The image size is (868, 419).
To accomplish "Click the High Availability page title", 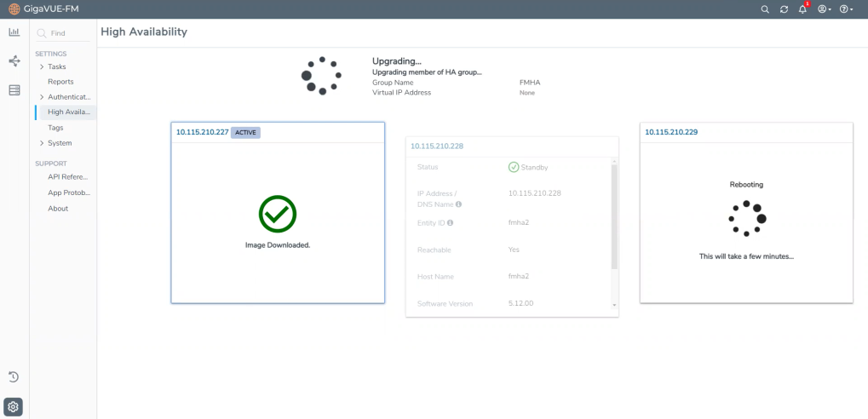I will coord(144,32).
